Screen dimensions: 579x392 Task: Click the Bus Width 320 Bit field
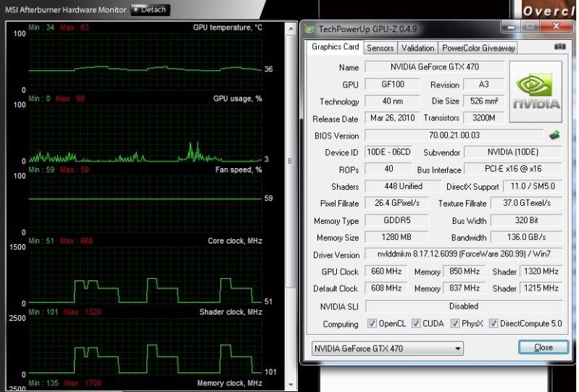point(526,220)
